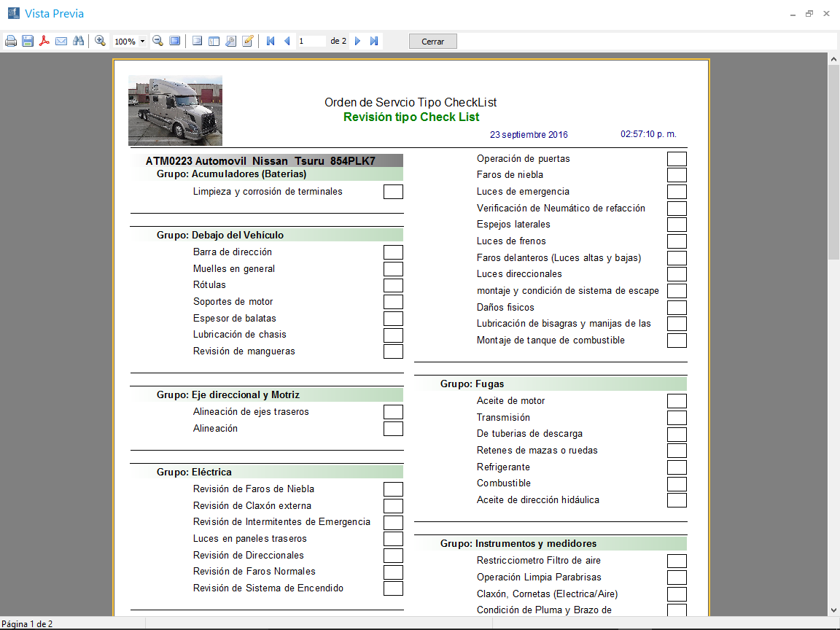Toggle full screen view icon
Image resolution: width=840 pixels, height=630 pixels.
[174, 41]
